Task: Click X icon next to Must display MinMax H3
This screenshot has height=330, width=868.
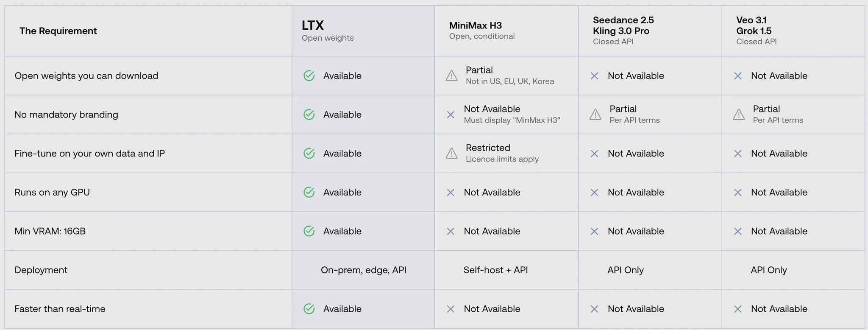Action: (451, 115)
